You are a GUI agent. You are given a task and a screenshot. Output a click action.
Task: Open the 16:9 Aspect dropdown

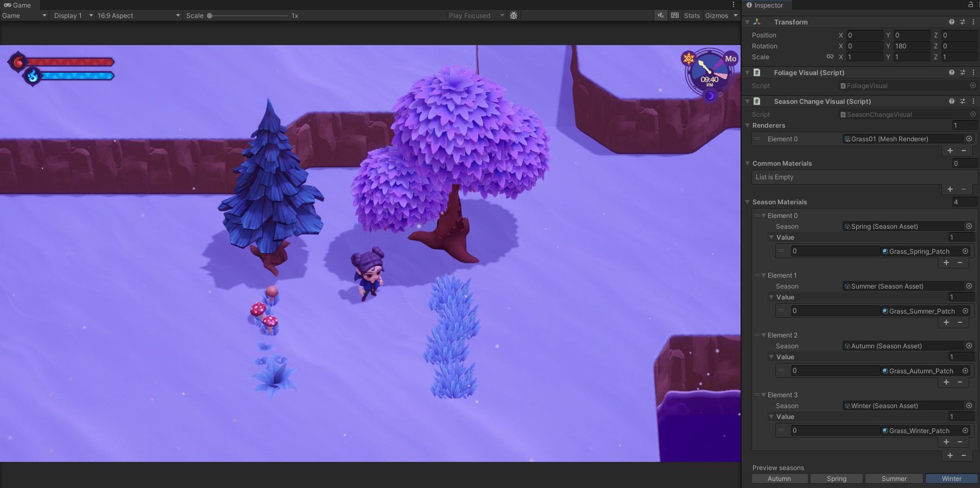(x=138, y=16)
